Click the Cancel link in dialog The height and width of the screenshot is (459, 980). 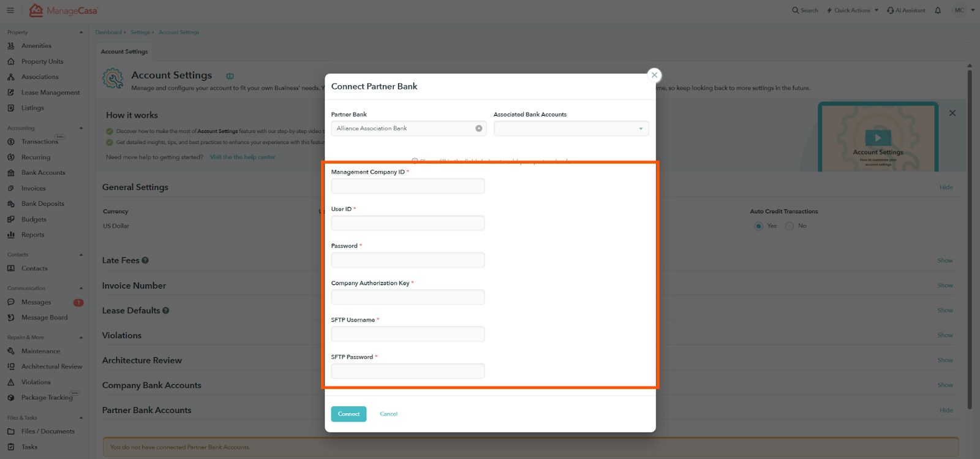coord(388,414)
